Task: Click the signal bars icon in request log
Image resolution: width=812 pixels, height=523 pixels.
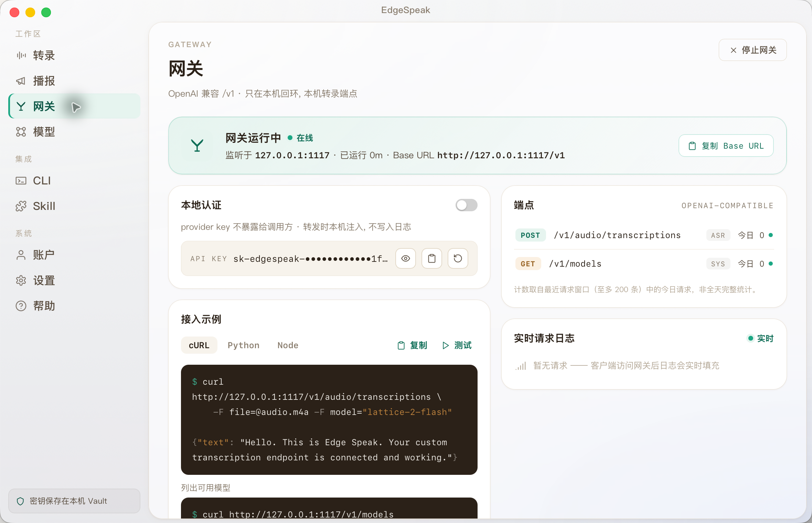Action: tap(521, 366)
